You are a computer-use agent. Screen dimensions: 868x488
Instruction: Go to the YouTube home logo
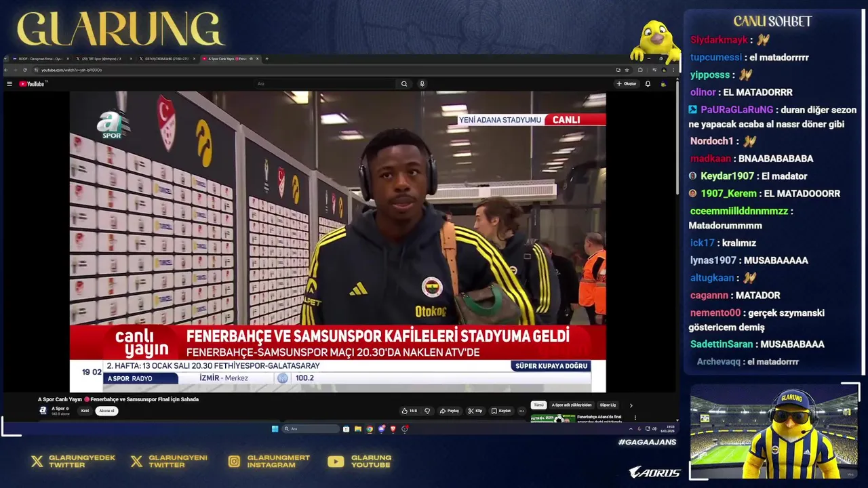[x=32, y=84]
